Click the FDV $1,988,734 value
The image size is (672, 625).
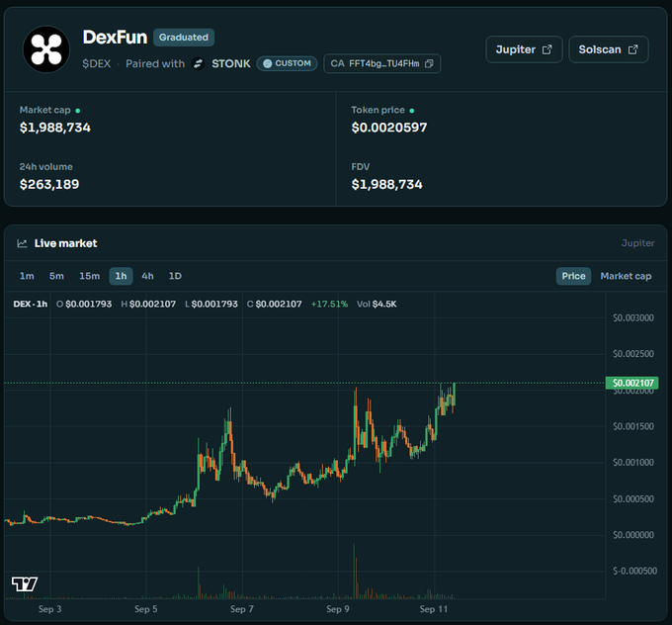[387, 185]
